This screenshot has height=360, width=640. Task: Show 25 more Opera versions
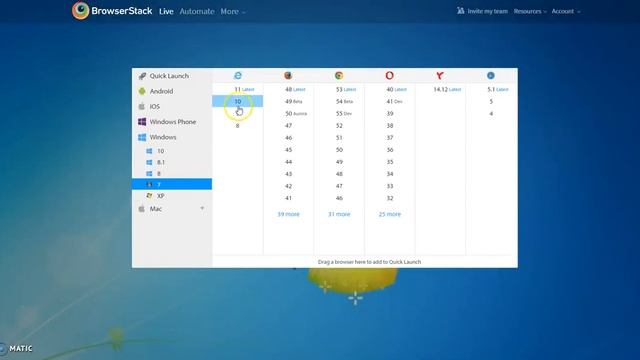tap(390, 214)
